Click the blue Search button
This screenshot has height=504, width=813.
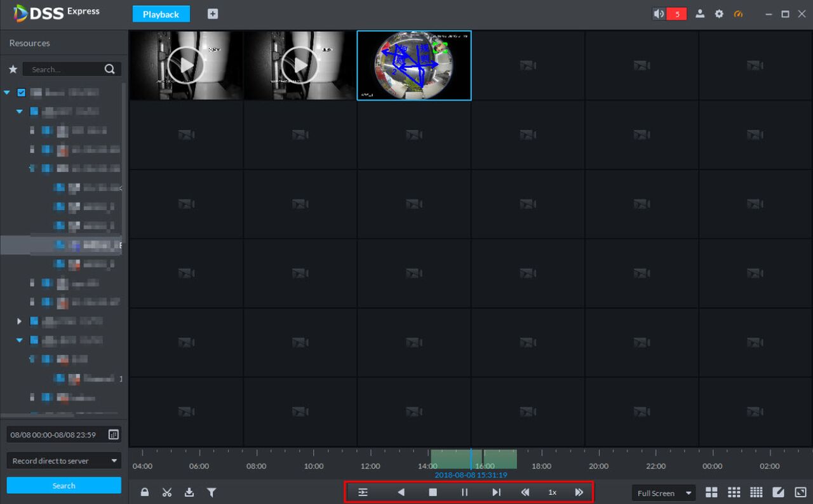pyautogui.click(x=64, y=486)
